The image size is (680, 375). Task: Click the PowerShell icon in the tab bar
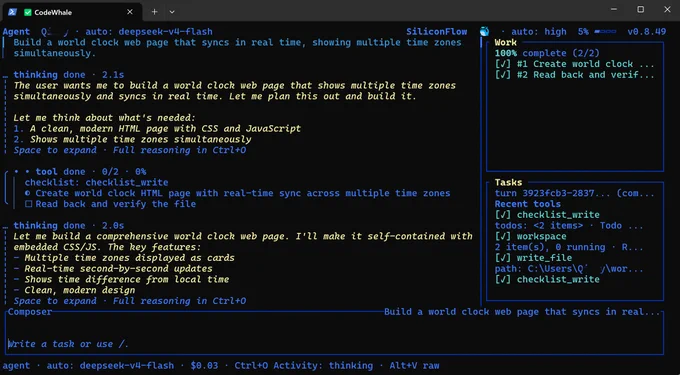point(12,12)
